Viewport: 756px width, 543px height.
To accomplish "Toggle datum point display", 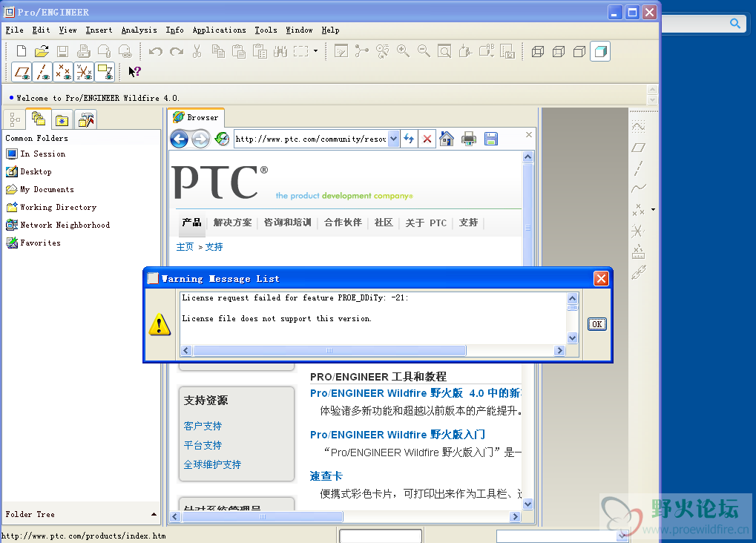I will [63, 72].
